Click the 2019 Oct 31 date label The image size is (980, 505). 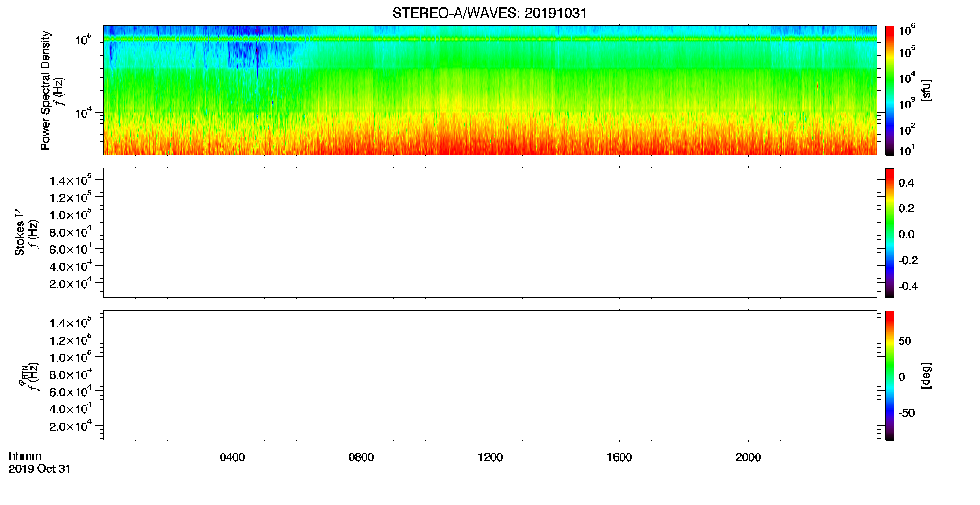(x=39, y=469)
